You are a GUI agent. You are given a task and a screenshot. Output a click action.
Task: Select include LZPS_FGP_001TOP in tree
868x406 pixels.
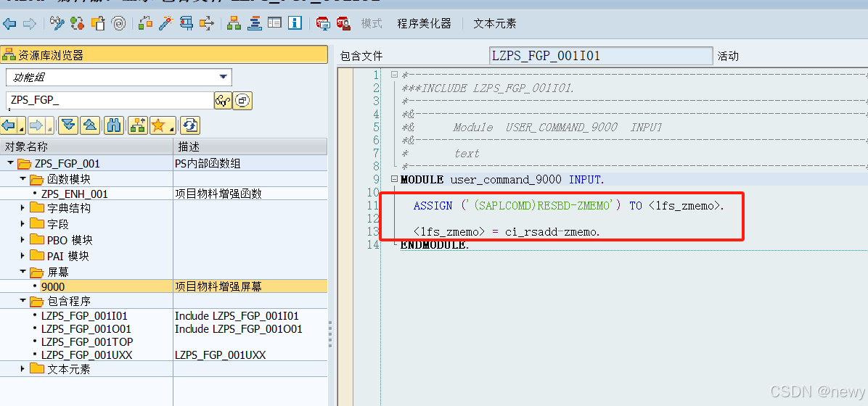click(87, 341)
